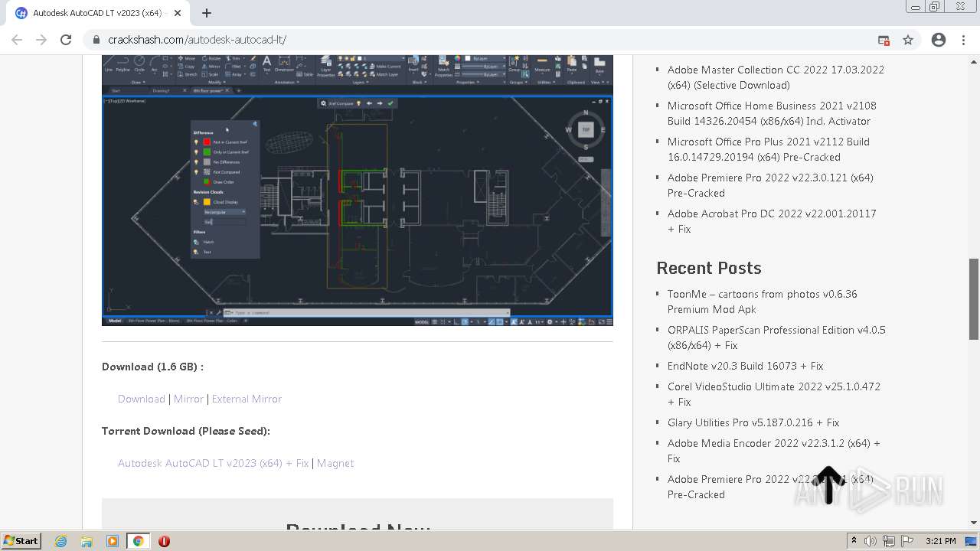The height and width of the screenshot is (551, 980).
Task: Open Autodesk AutoCAD LT v2023 torrent link
Action: (213, 463)
